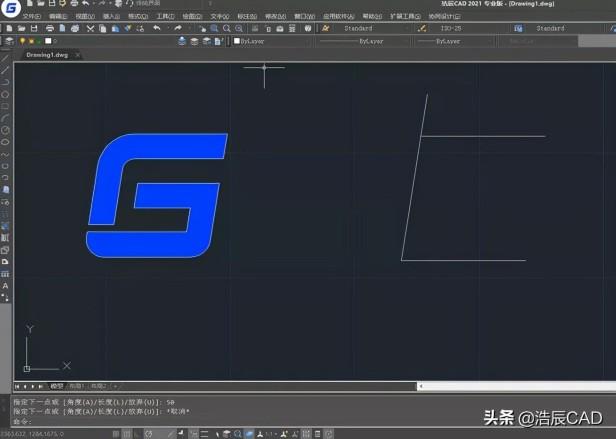This screenshot has height=439, width=616.
Task: Click the GstarCAD application logo button
Action: 11,8
